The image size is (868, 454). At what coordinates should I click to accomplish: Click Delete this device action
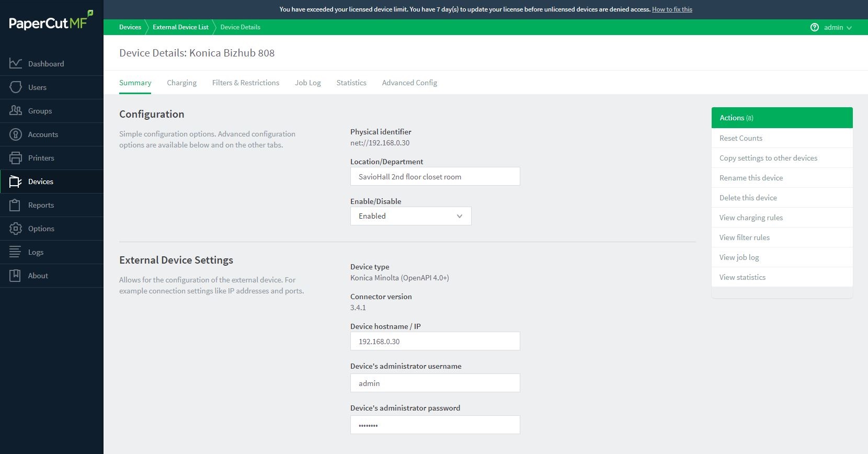click(782, 198)
